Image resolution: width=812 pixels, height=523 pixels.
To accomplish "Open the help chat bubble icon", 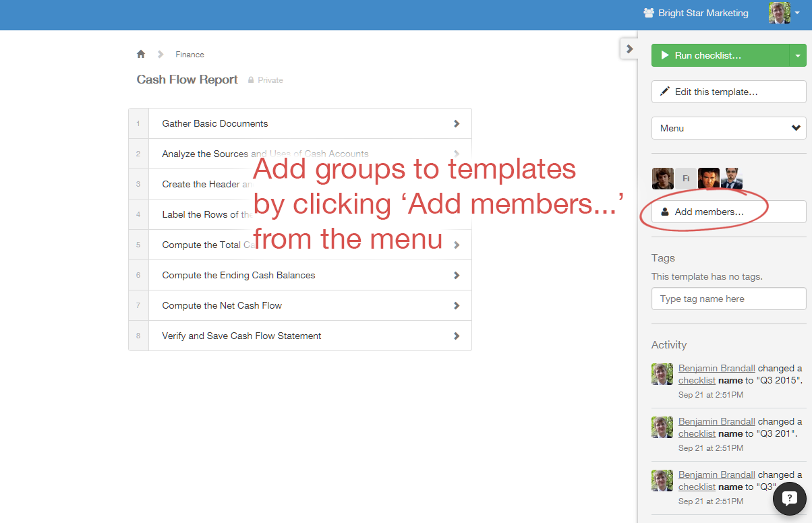I will 789,498.
